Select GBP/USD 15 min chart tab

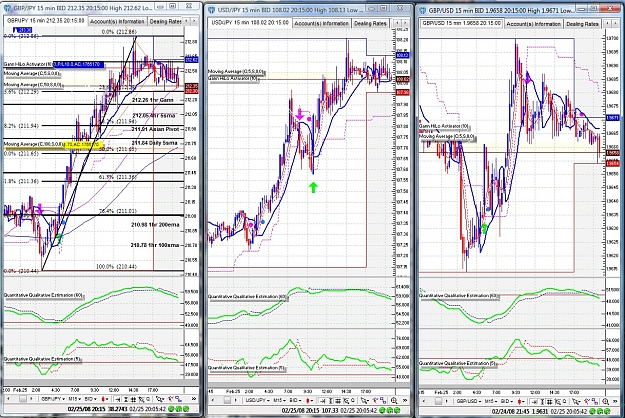coord(462,23)
